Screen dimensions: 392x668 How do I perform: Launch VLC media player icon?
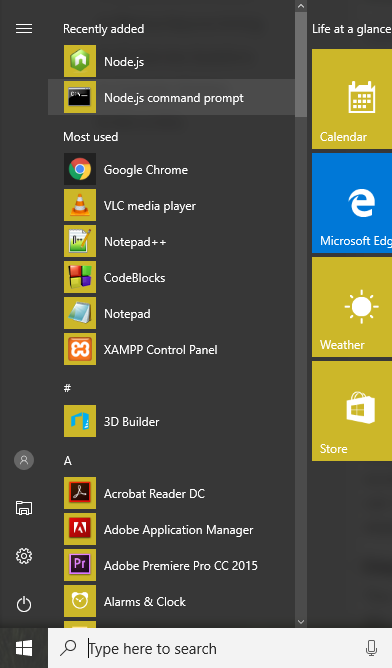[80, 205]
